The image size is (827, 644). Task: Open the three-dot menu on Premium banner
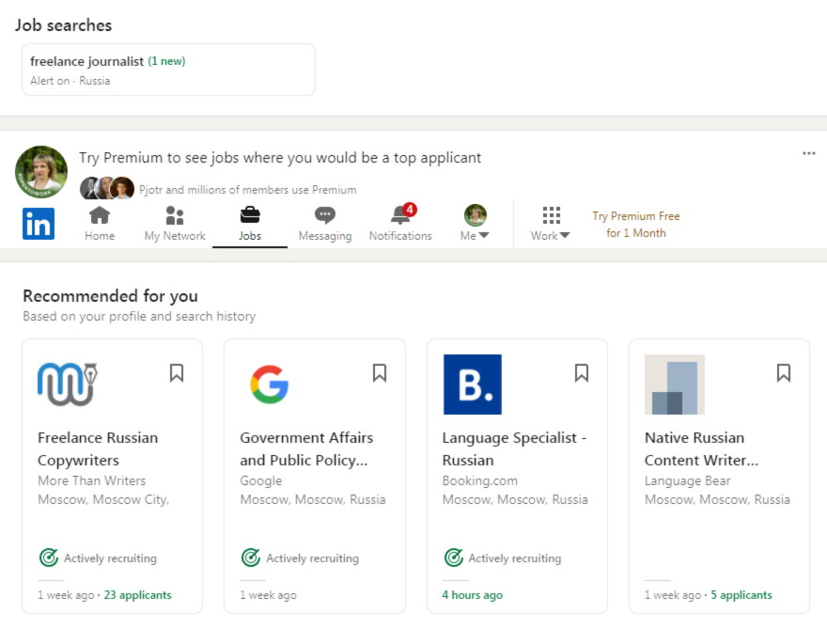click(808, 153)
